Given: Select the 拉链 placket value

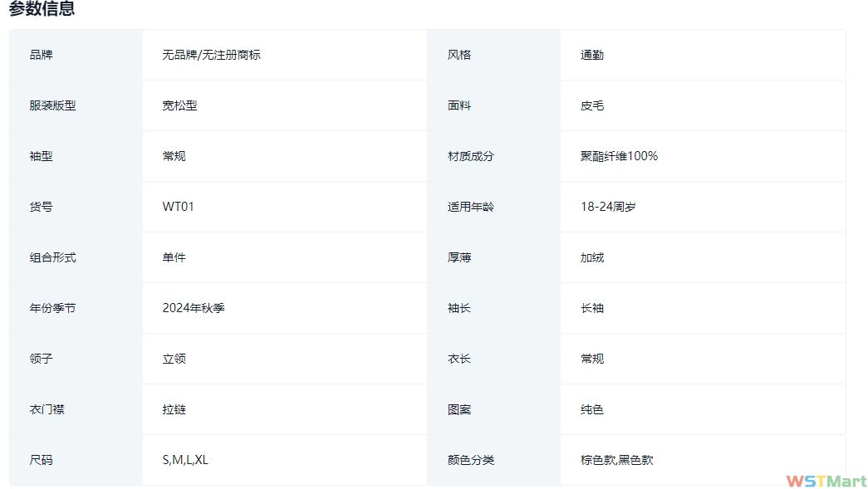Looking at the screenshot, I should [174, 409].
